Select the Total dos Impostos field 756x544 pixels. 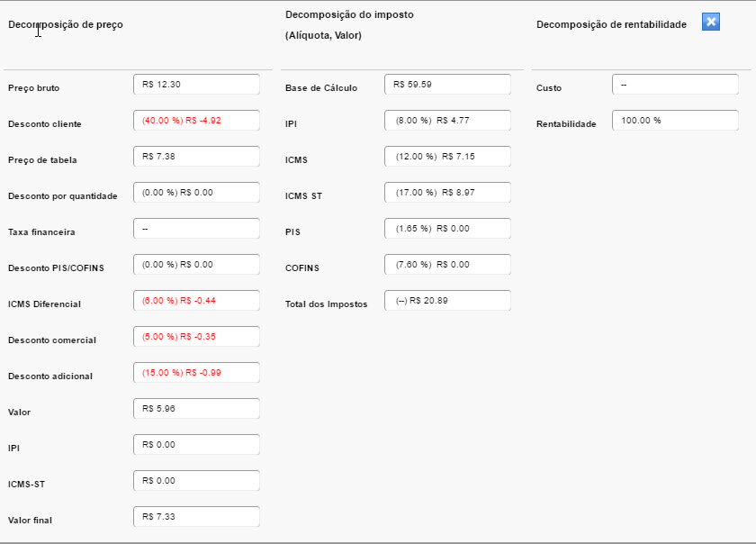(448, 301)
